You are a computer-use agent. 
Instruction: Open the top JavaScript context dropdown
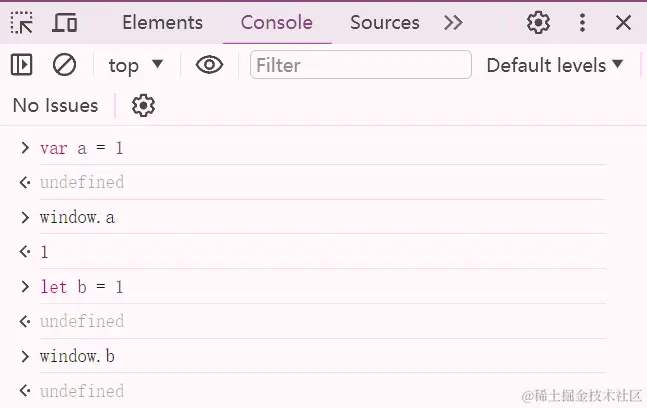tap(136, 65)
